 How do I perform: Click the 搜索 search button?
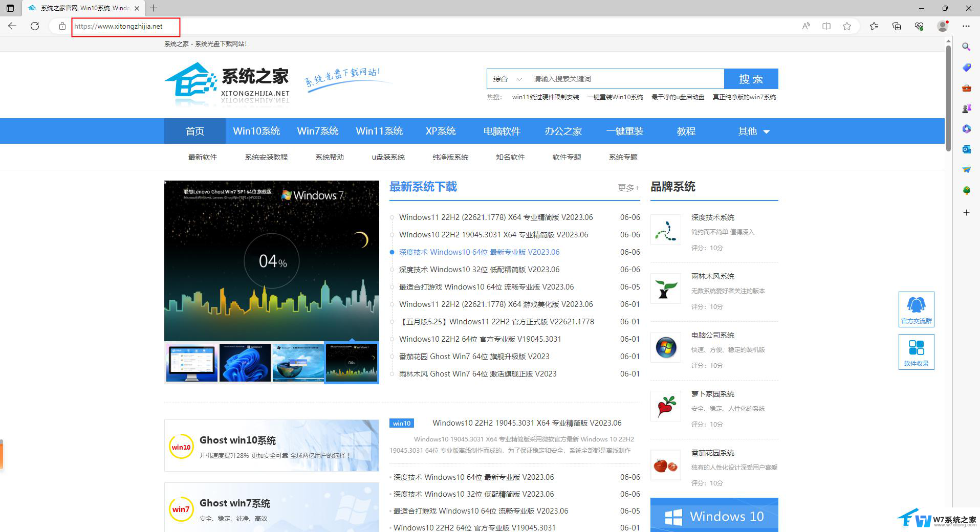tap(751, 79)
